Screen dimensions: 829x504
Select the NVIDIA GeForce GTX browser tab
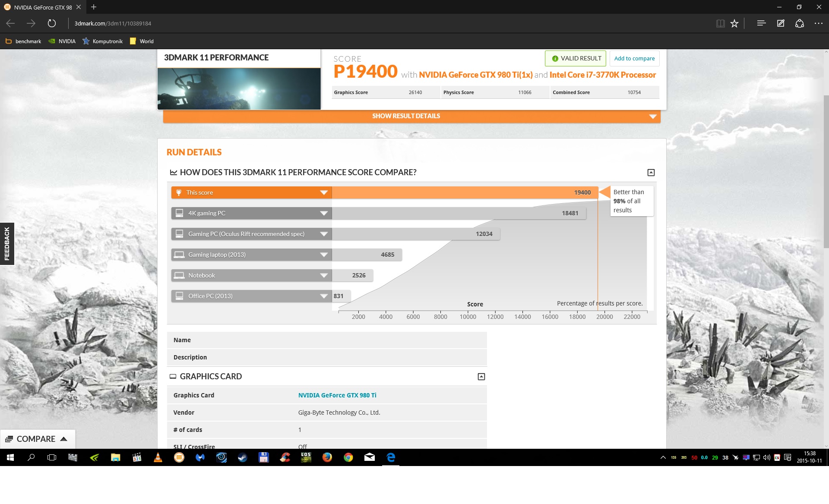point(42,7)
